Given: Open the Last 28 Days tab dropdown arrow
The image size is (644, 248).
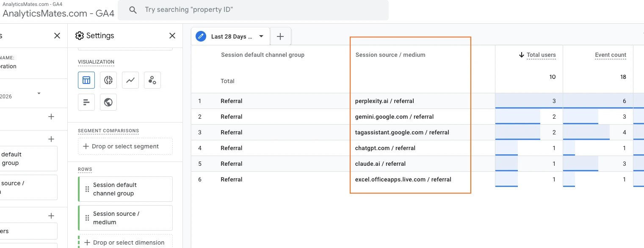Looking at the screenshot, I should tap(261, 36).
